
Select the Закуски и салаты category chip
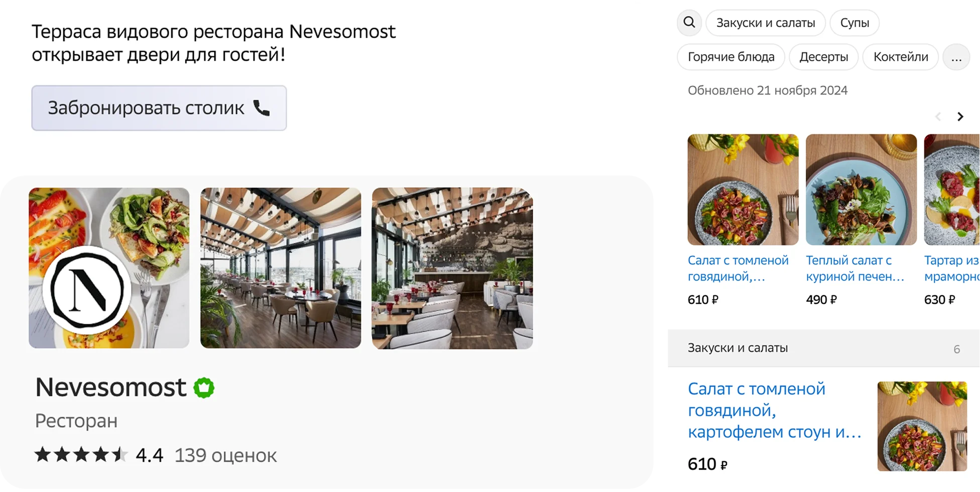[x=766, y=23]
